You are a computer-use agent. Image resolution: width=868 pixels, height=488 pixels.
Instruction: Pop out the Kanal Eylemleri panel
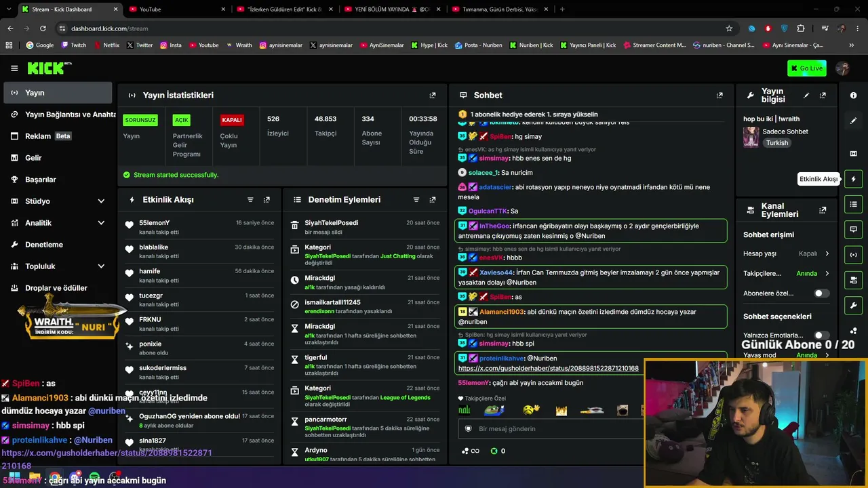click(x=823, y=210)
